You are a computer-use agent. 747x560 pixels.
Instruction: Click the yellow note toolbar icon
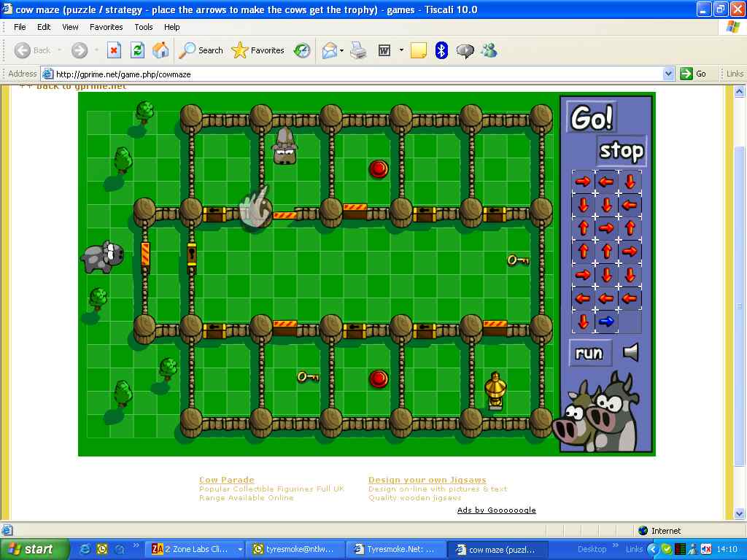pos(418,50)
